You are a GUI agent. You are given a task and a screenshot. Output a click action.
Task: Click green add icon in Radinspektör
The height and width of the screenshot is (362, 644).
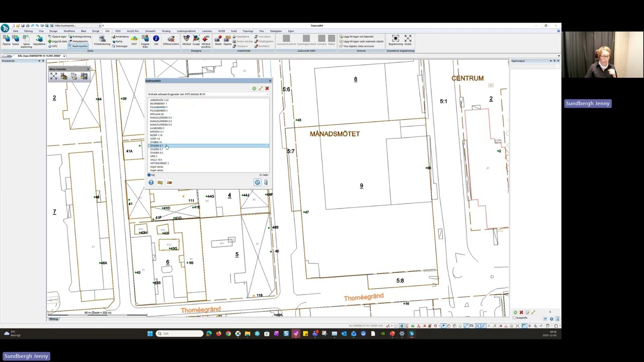254,88
